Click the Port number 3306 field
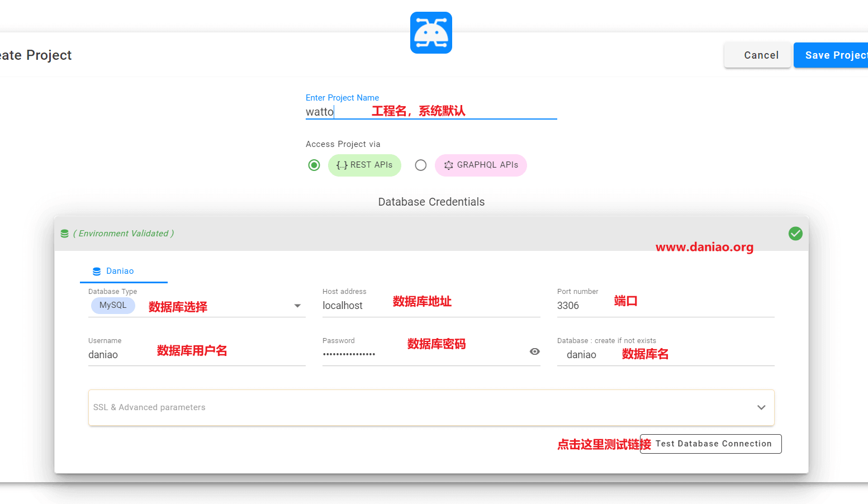This screenshot has width=868, height=504. pos(666,306)
